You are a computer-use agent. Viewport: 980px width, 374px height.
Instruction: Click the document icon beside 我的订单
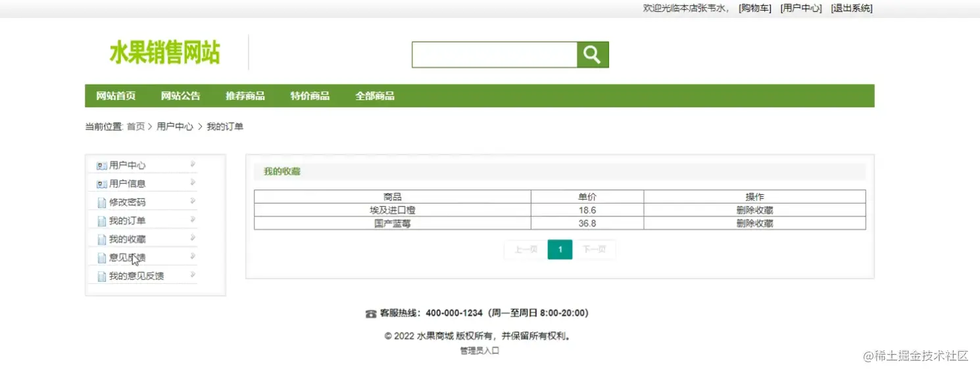(101, 221)
